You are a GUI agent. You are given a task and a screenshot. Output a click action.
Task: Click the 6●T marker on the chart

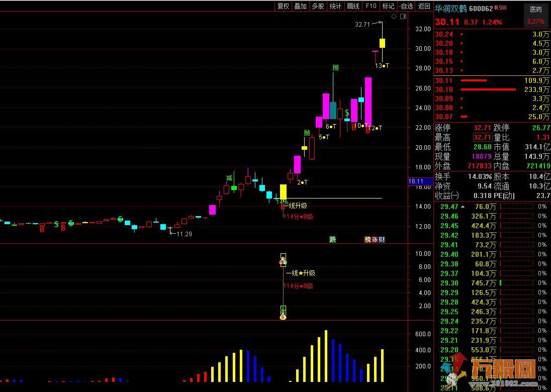[x=331, y=127]
